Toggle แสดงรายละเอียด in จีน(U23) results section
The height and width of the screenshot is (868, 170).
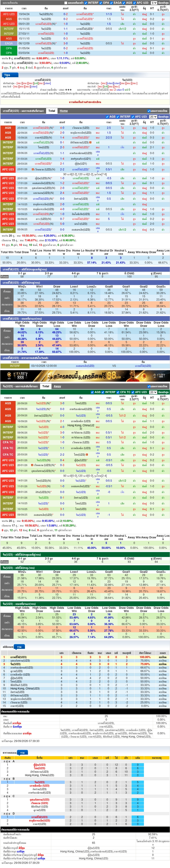pyautogui.click(x=149, y=387)
